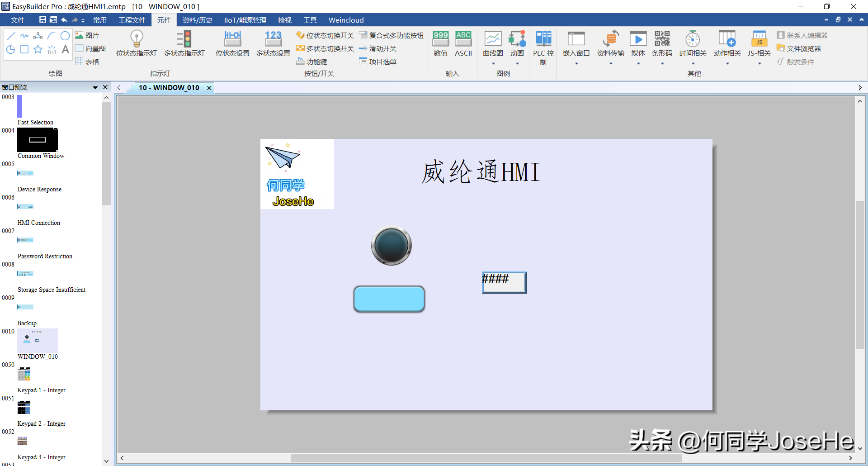Viewport: 868px width, 466px height.
Task: Switch to the 检视 ribbon tab
Action: pyautogui.click(x=284, y=20)
